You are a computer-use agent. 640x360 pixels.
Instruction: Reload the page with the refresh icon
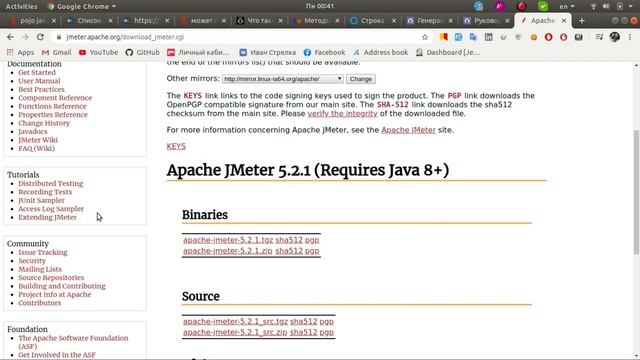point(40,37)
